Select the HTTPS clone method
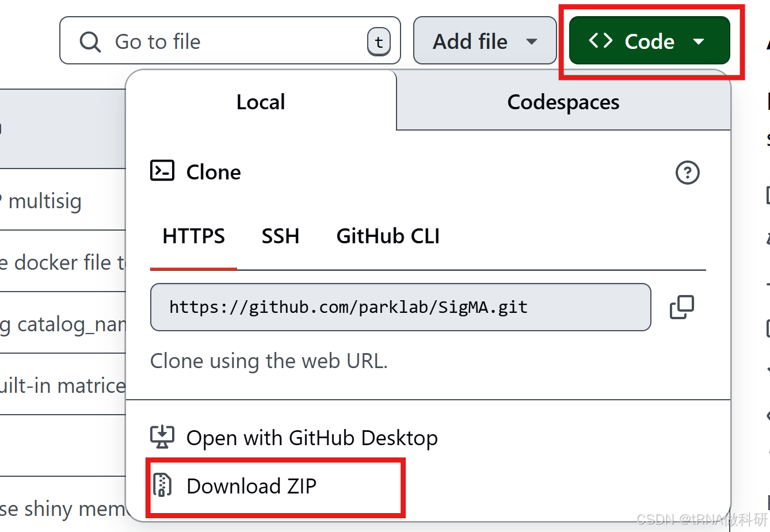 point(193,236)
